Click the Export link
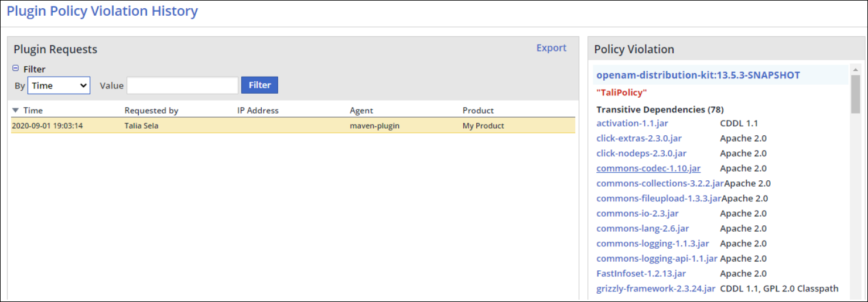Viewport: 868px width, 302px height. tap(551, 48)
